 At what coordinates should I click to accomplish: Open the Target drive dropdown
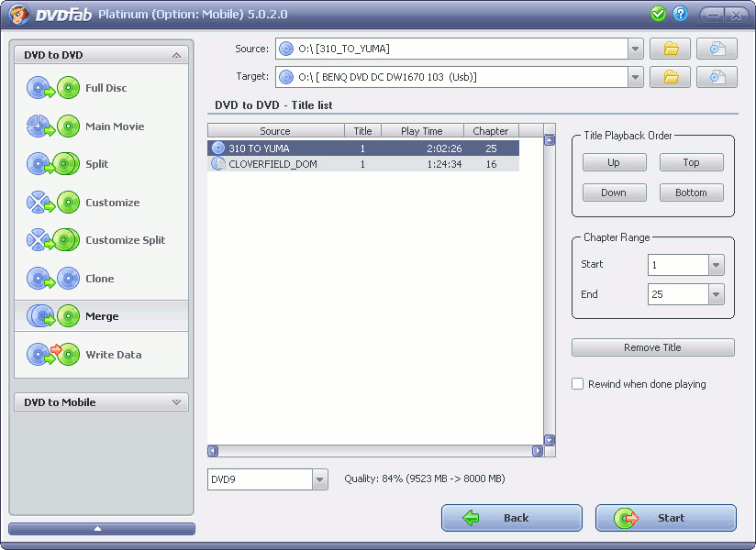click(x=636, y=77)
